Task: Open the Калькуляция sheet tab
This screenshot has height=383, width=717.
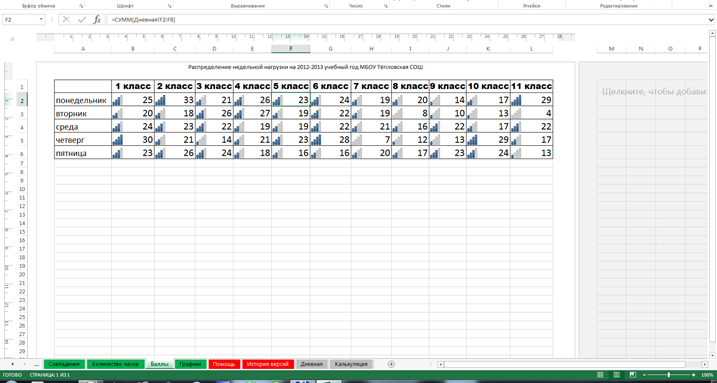Action: tap(351, 364)
